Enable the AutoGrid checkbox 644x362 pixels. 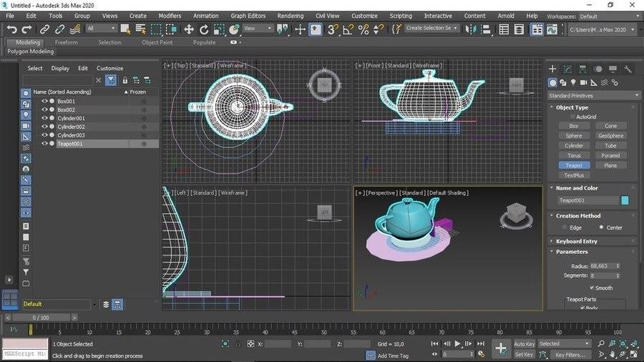click(572, 117)
